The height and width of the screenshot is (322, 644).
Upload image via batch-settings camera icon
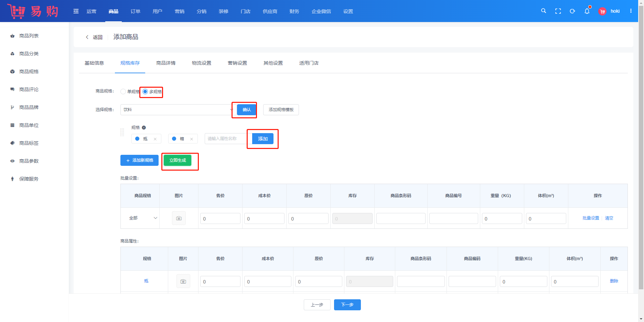pyautogui.click(x=179, y=218)
